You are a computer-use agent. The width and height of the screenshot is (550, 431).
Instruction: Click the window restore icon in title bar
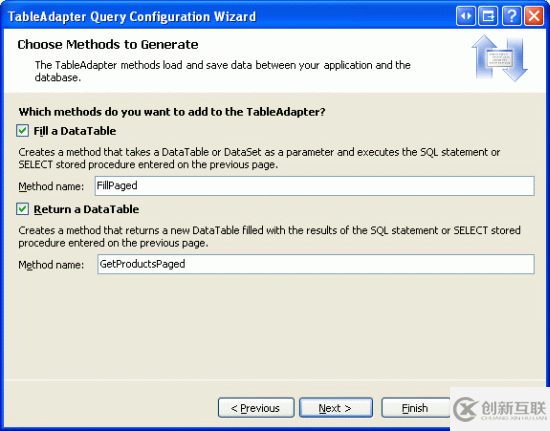coord(488,16)
